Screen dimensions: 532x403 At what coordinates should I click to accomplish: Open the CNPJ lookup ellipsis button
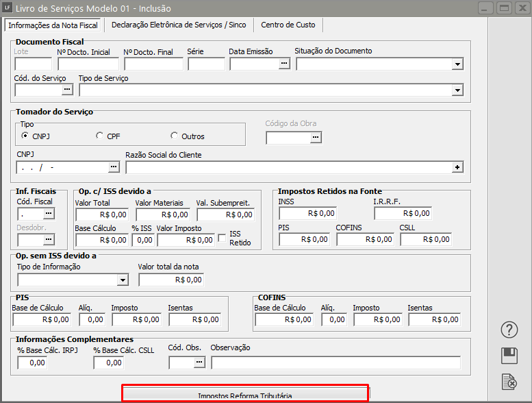click(114, 167)
